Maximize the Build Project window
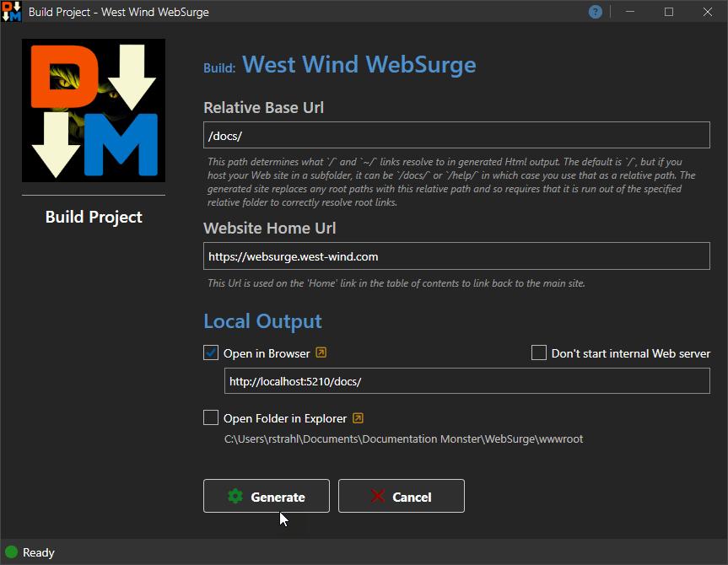The height and width of the screenshot is (565, 728). pyautogui.click(x=669, y=12)
